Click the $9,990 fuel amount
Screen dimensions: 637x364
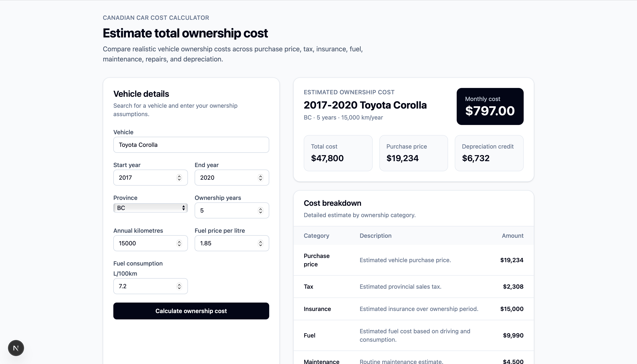coord(513,335)
